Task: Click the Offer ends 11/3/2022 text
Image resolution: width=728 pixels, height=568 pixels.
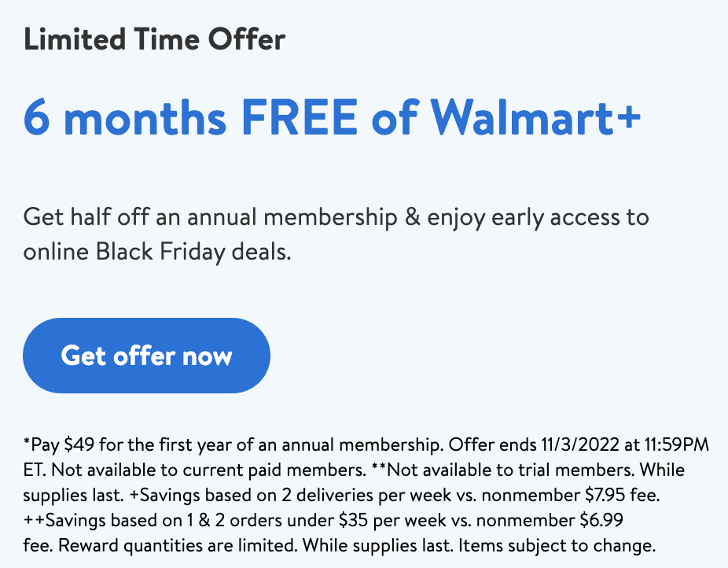Action: (534, 445)
